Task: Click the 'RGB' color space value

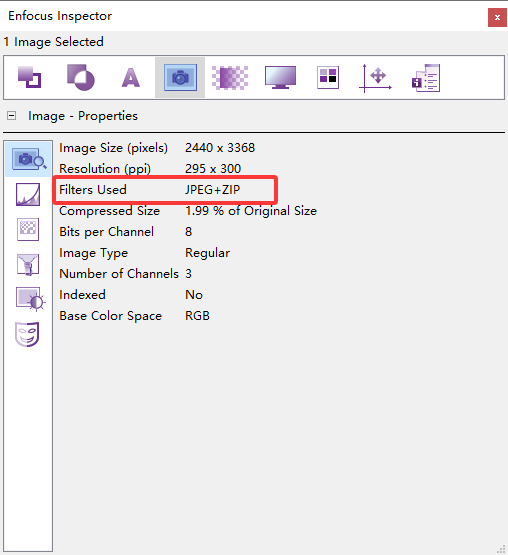Action: (198, 316)
